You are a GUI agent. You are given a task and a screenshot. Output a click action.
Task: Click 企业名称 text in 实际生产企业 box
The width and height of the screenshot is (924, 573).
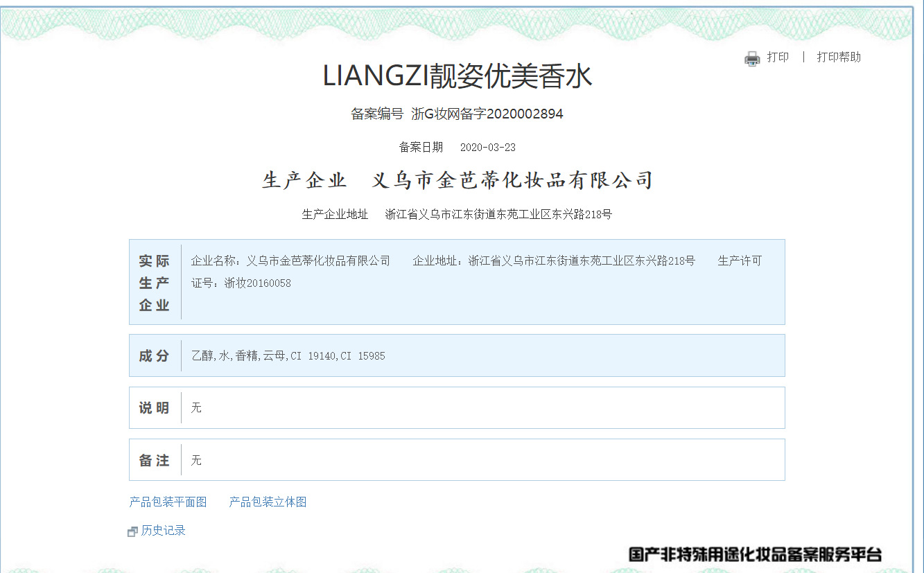290,261
